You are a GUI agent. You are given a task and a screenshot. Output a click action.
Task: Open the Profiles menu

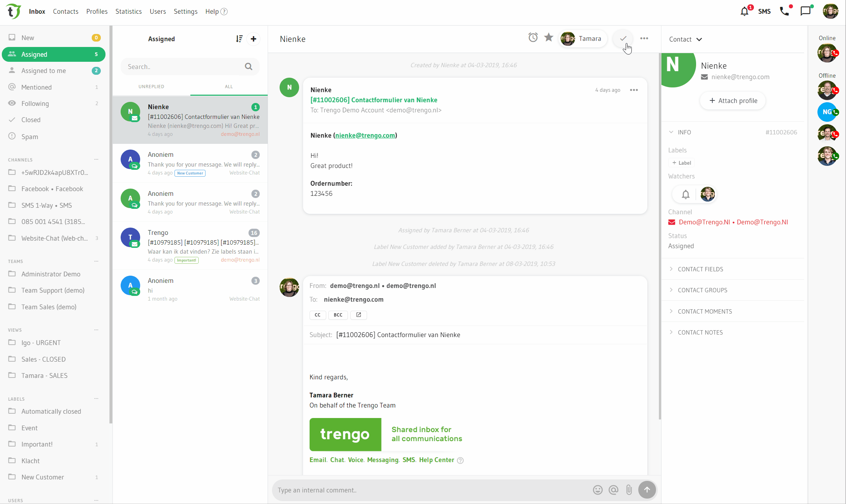click(x=97, y=12)
